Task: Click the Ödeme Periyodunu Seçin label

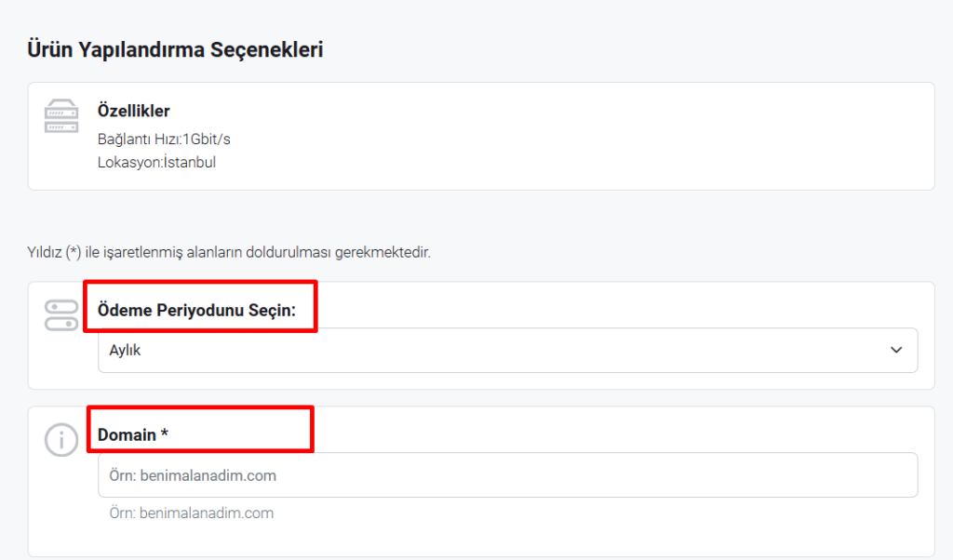Action: tap(196, 311)
